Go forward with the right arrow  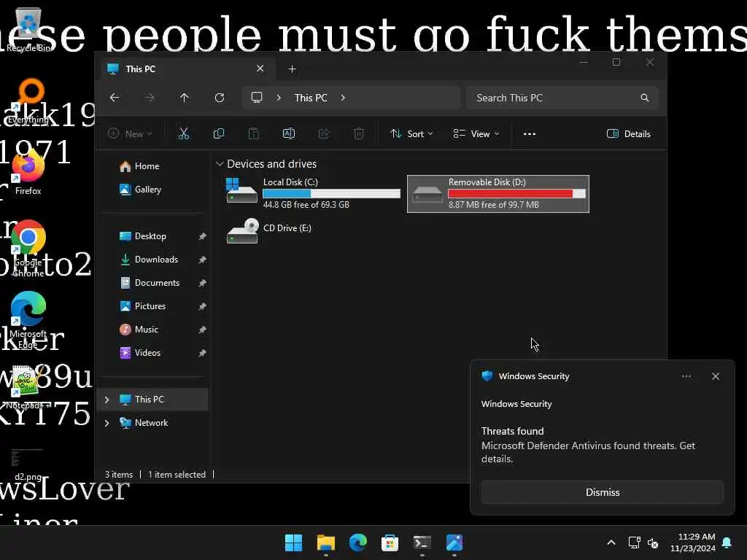pos(150,98)
